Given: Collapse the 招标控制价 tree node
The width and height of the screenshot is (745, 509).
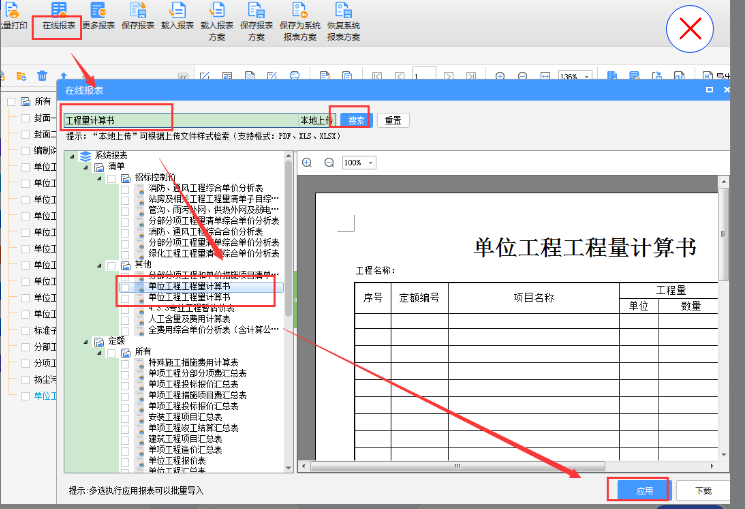Looking at the screenshot, I should pos(99,179).
